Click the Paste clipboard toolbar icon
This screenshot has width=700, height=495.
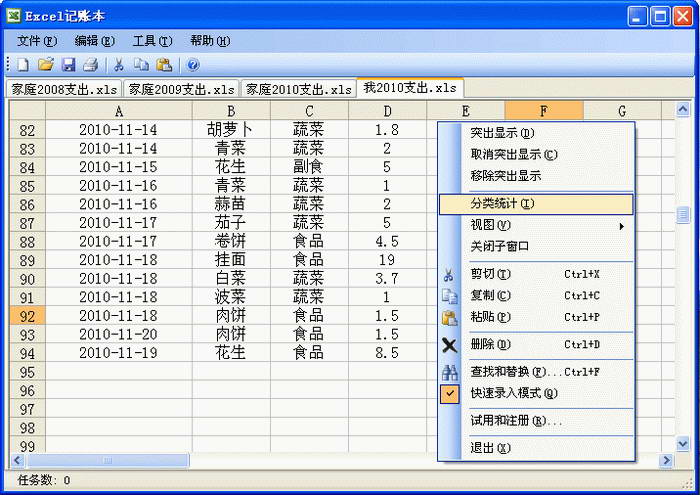(164, 65)
